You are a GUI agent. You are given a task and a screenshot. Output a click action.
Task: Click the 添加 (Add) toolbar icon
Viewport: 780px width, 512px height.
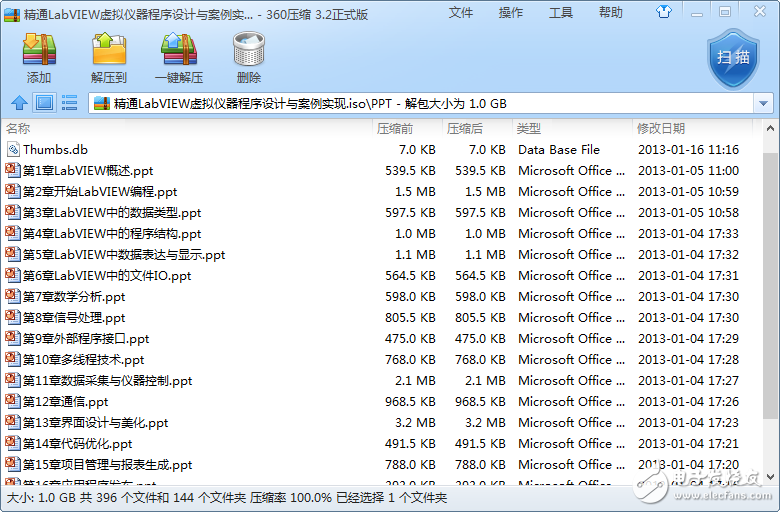[x=39, y=49]
